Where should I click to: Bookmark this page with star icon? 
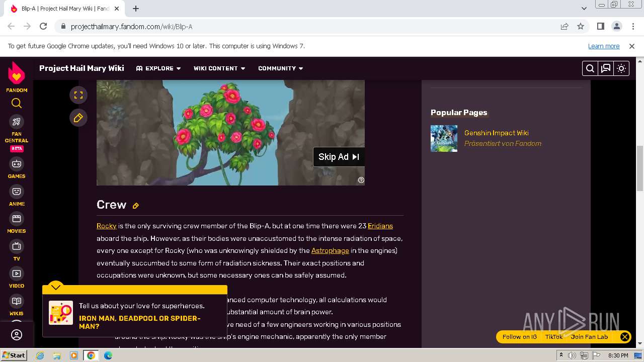(x=581, y=27)
